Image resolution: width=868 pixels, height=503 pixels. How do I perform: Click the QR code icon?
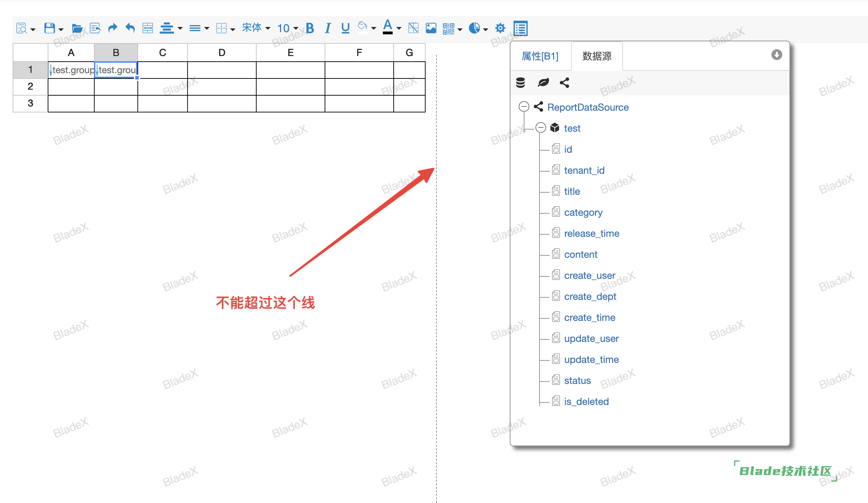pos(448,28)
